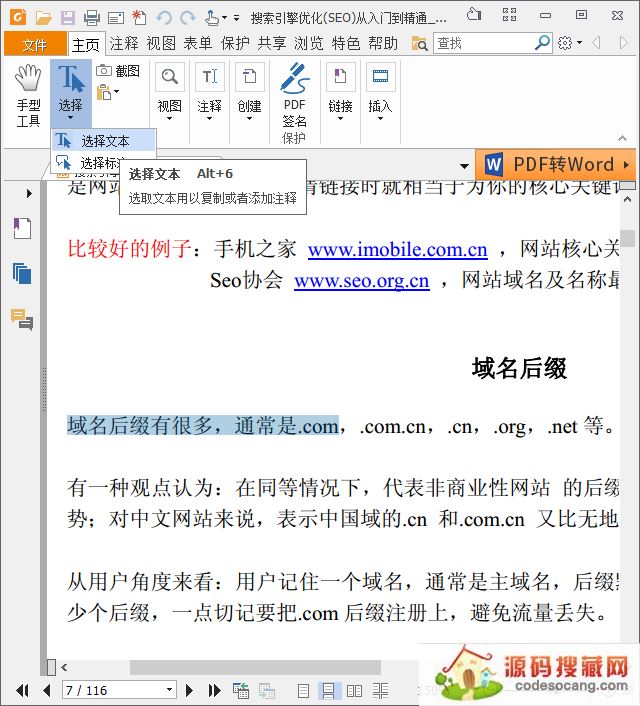Click the PDF签名 signature pen icon
Viewport: 640px width, 706px height.
pos(294,77)
